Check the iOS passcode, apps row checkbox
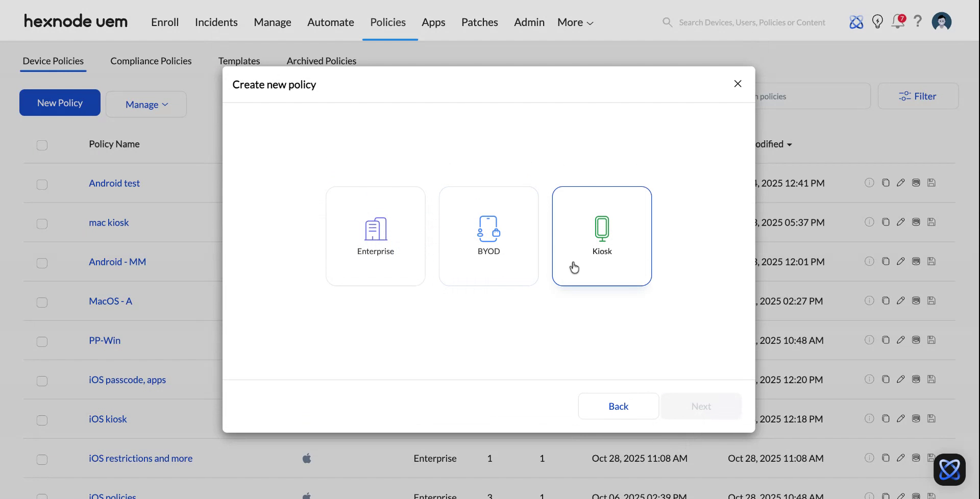The width and height of the screenshot is (980, 499). click(42, 381)
